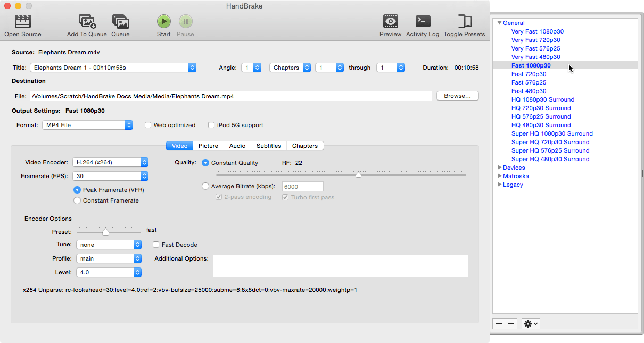Enable the Web optimized checkbox

[148, 125]
